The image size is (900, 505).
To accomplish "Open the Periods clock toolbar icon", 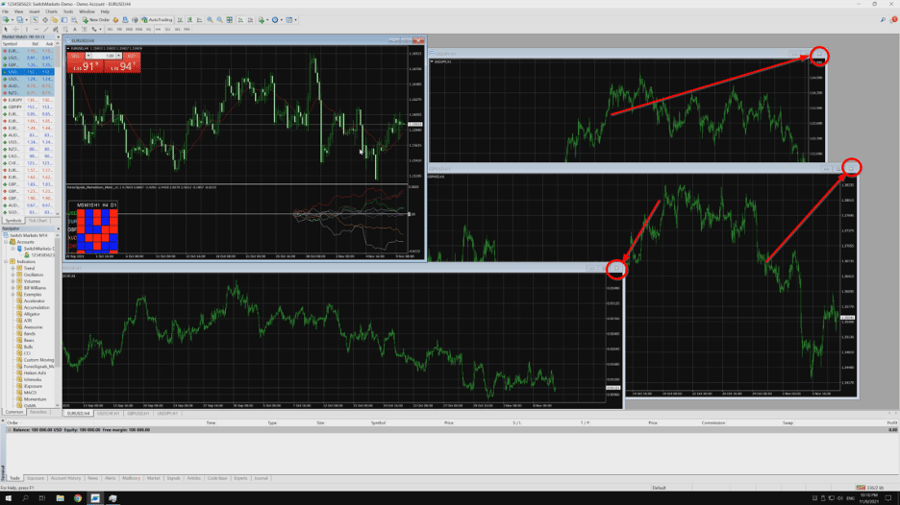I will pos(275,20).
